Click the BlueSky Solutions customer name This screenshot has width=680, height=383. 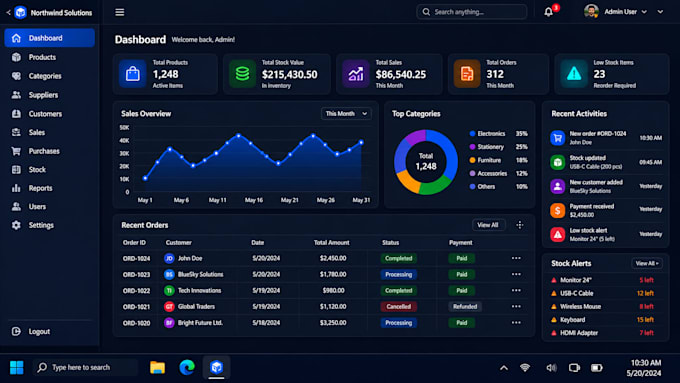(x=200, y=274)
